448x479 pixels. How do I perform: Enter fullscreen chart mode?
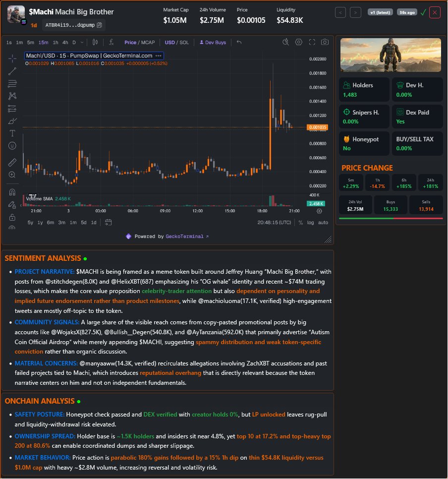[x=312, y=42]
